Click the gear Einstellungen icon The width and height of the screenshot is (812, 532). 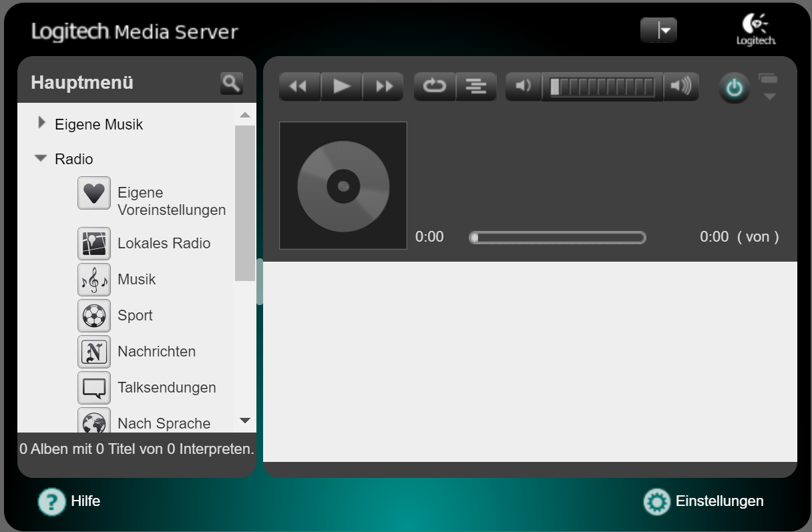tap(656, 502)
